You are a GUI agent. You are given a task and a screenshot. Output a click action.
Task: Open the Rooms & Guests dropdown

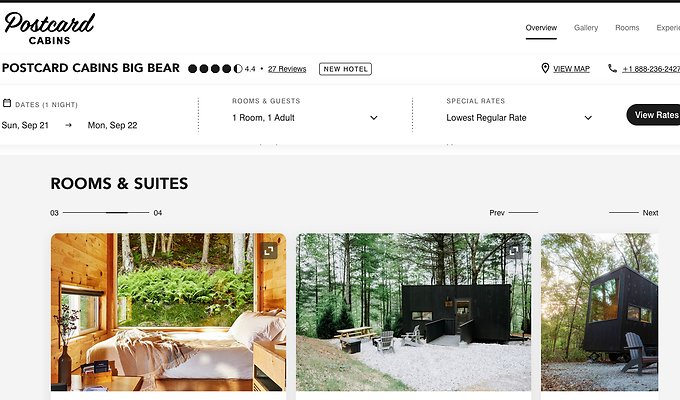305,118
